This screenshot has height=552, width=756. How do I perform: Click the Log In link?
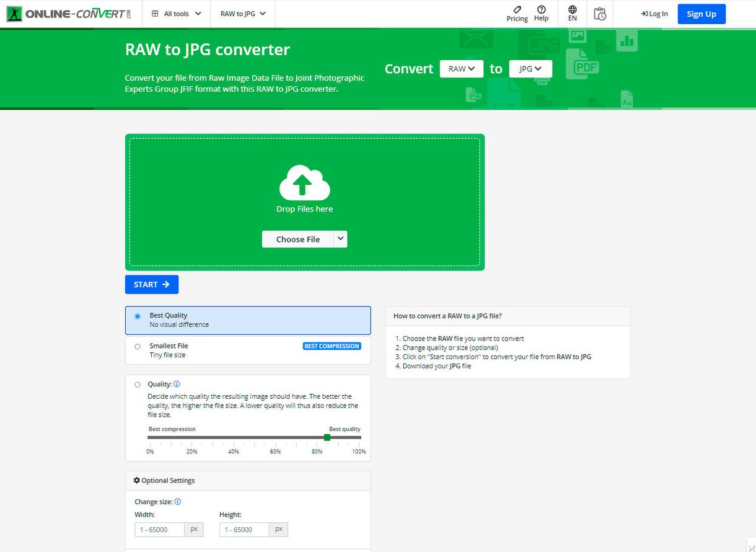click(x=654, y=13)
